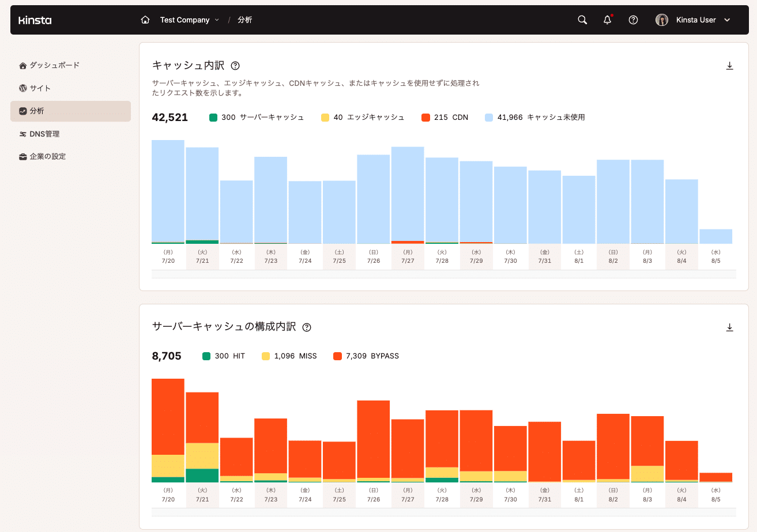Image resolution: width=757 pixels, height=532 pixels.
Task: Click the total 42,521 value
Action: pos(170,118)
